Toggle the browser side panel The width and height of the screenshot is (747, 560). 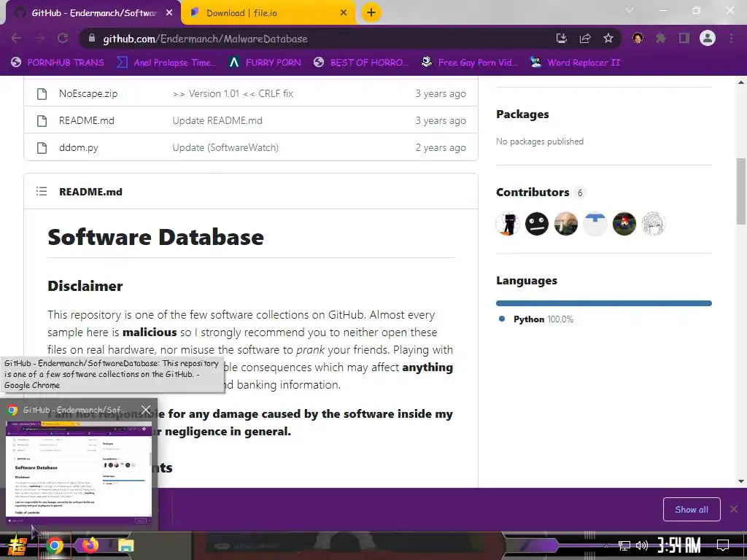pyautogui.click(x=684, y=38)
